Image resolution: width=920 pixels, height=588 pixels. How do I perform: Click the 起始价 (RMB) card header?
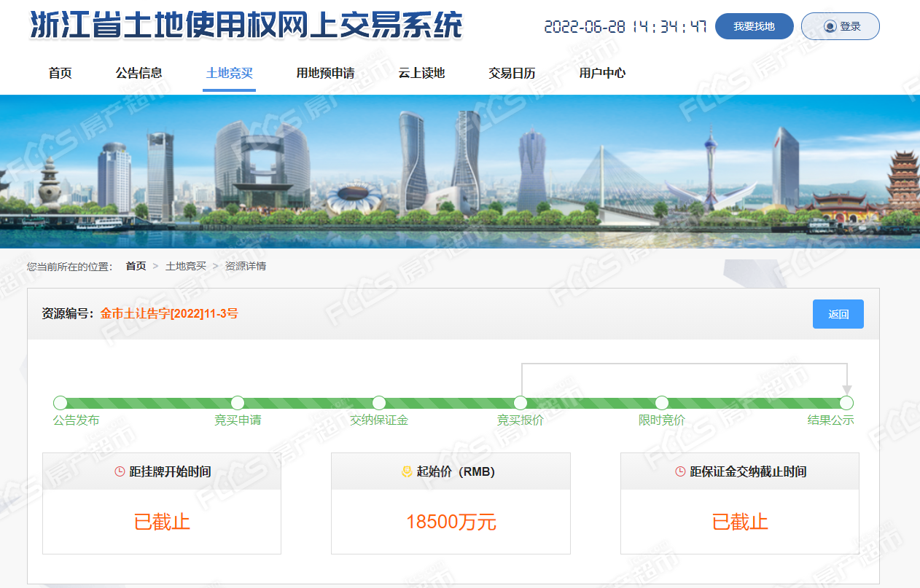(451, 471)
